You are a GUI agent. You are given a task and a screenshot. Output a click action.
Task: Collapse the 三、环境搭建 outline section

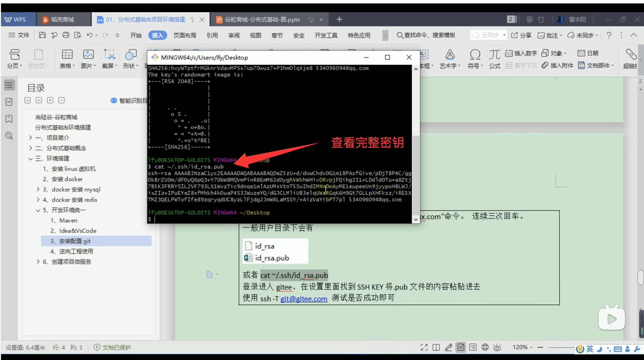coord(31,159)
